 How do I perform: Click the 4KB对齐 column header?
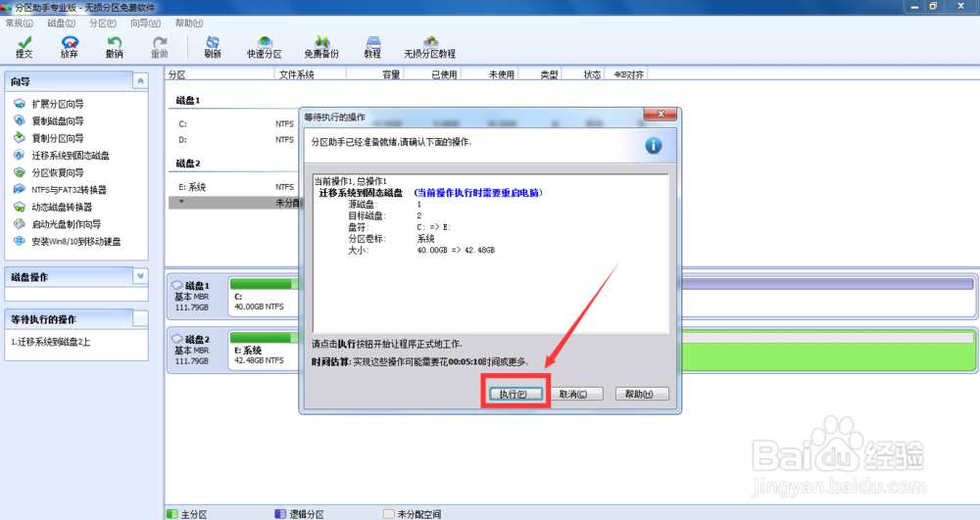click(x=627, y=74)
